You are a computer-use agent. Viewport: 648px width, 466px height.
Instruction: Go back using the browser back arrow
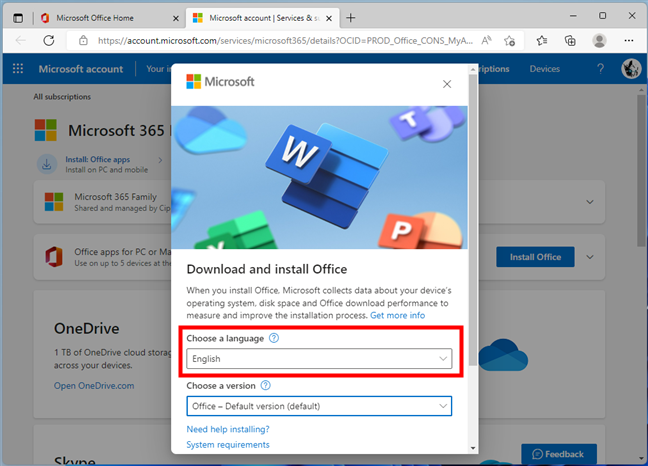click(x=20, y=40)
